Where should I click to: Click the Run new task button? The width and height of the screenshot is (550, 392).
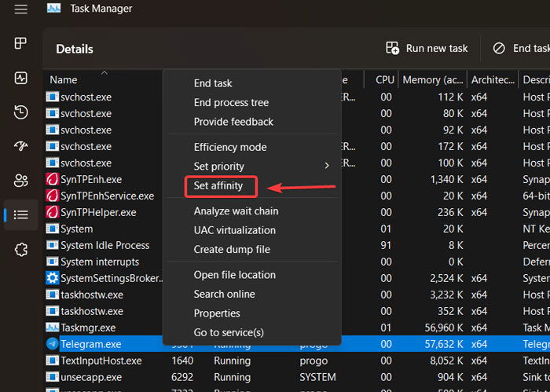(427, 49)
